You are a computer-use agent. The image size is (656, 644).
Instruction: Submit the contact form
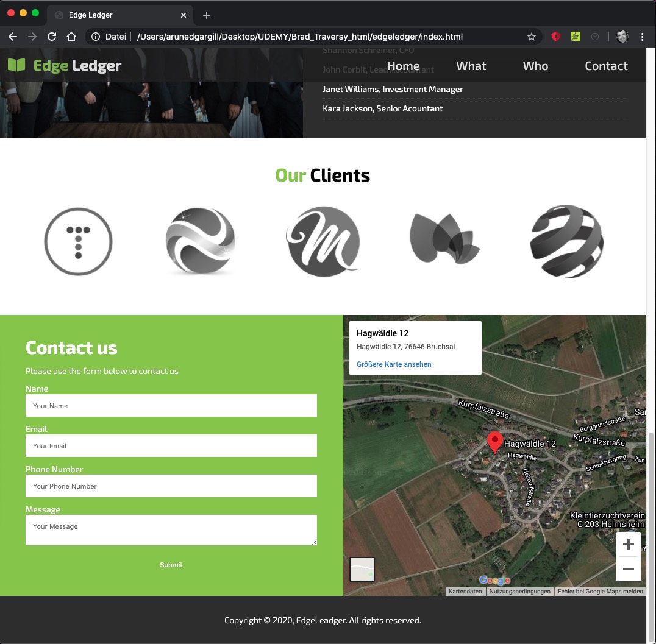[x=171, y=565]
